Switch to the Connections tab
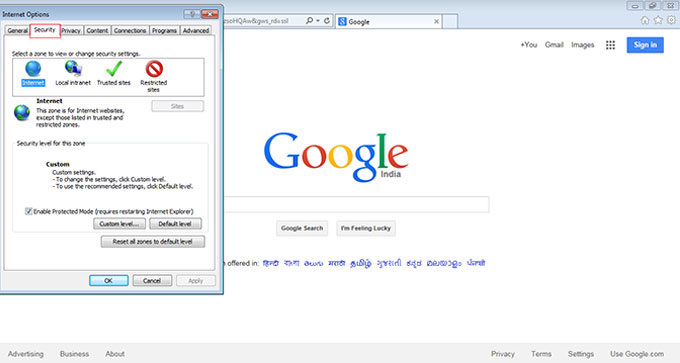Viewport: 680px width, 363px height. [130, 31]
